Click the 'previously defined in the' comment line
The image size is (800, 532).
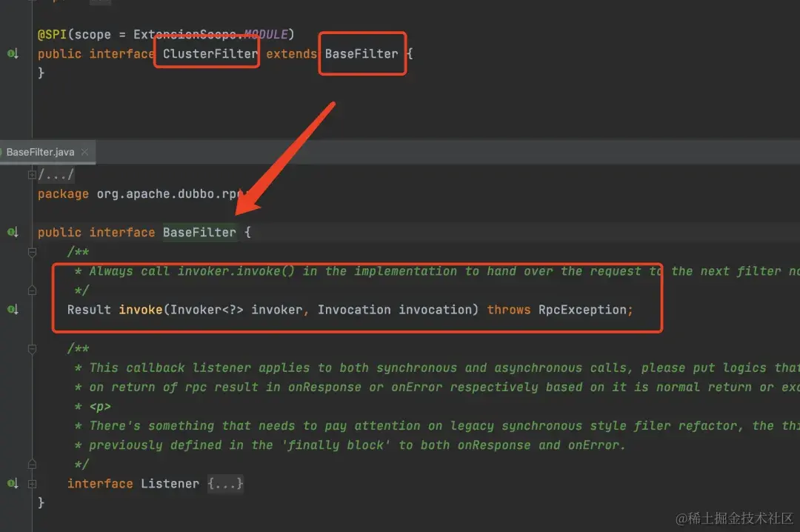(350, 445)
